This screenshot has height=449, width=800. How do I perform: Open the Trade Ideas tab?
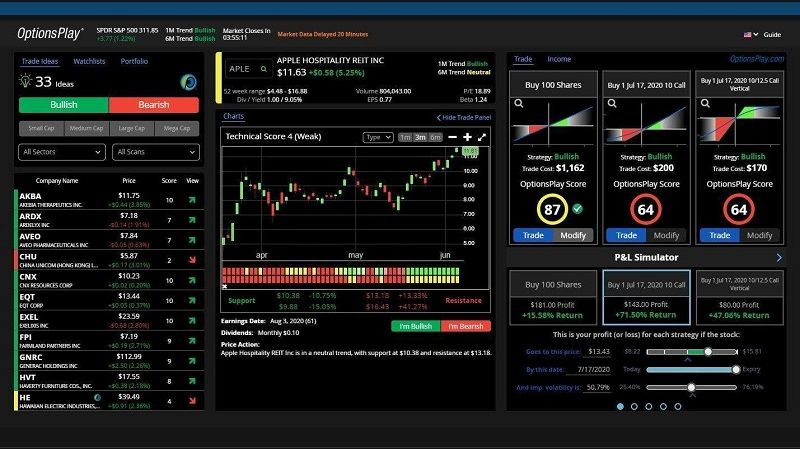pyautogui.click(x=40, y=61)
